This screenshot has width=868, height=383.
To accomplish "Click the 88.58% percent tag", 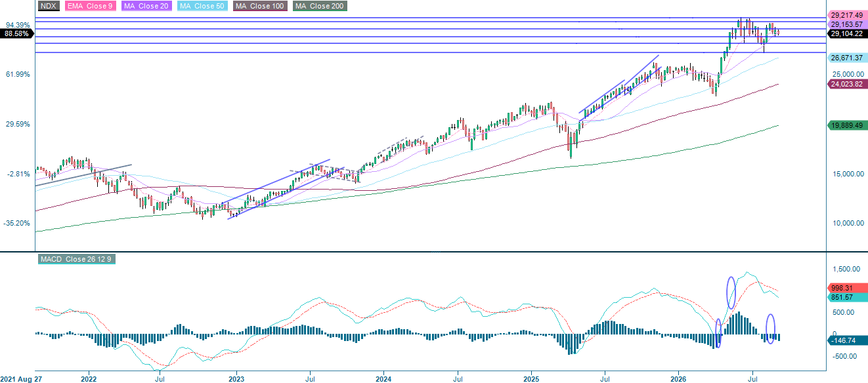I will pos(16,33).
